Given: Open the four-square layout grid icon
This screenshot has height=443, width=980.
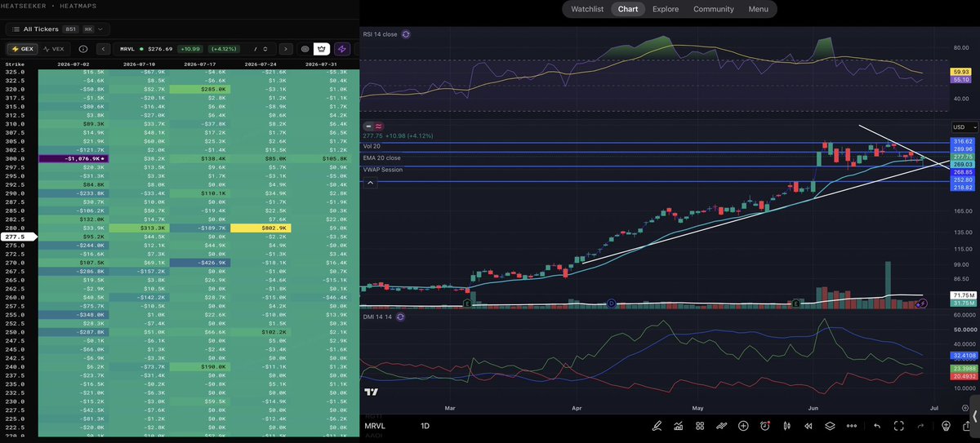Looking at the screenshot, I should click(x=700, y=426).
